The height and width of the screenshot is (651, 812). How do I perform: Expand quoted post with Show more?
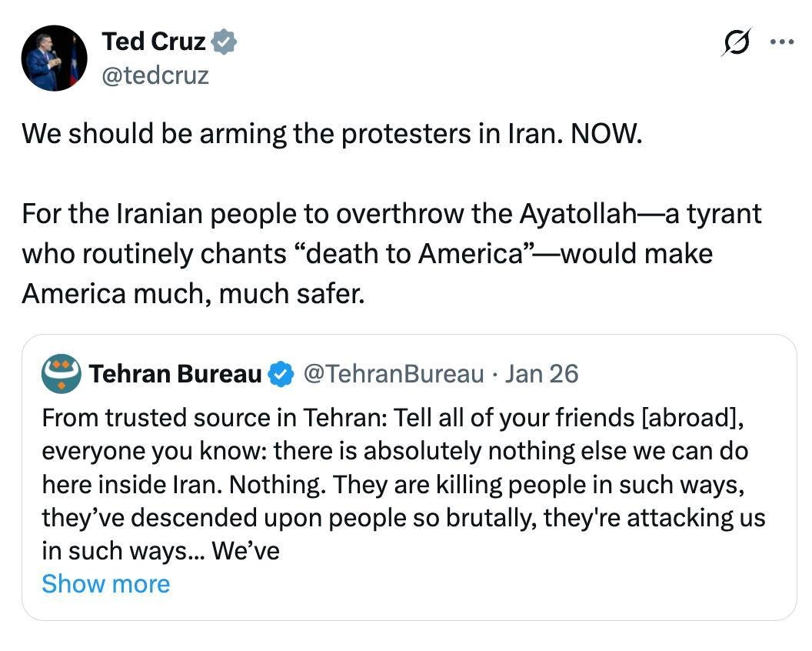coord(105,583)
